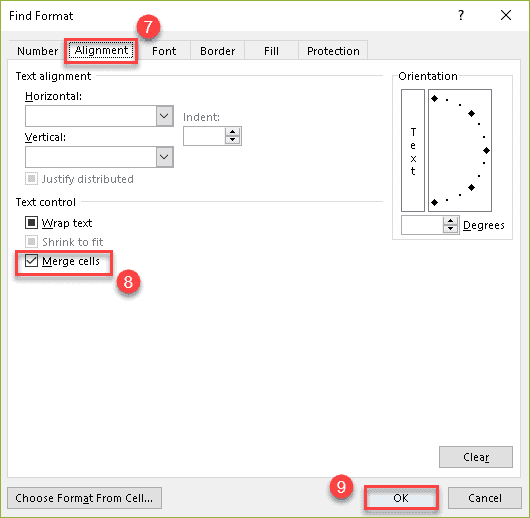Toggle the Wrap text checkbox
Image resolution: width=530 pixels, height=518 pixels.
(31, 222)
